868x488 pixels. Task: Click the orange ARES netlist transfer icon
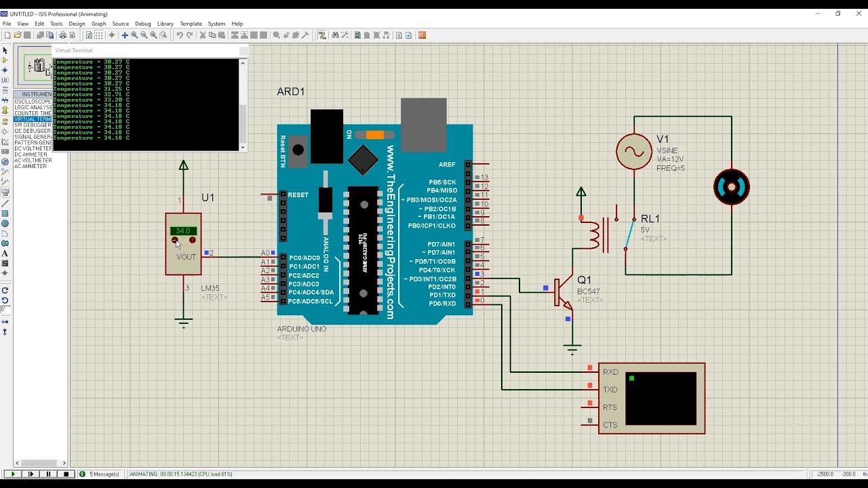pos(422,35)
